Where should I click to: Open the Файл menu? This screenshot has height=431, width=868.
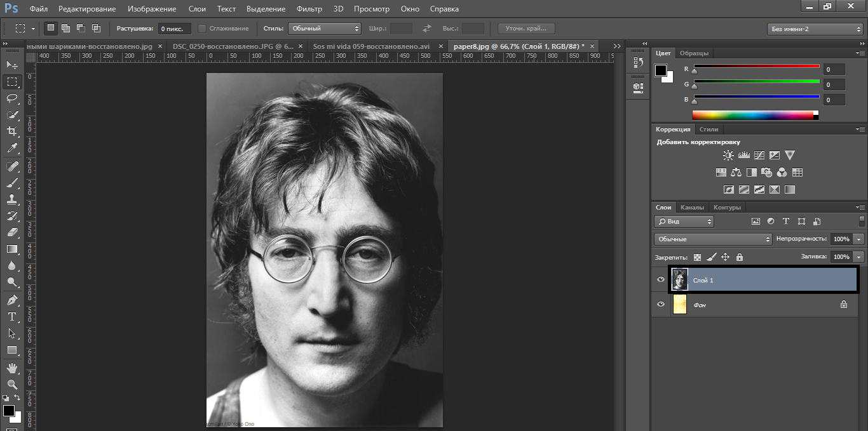click(x=38, y=9)
